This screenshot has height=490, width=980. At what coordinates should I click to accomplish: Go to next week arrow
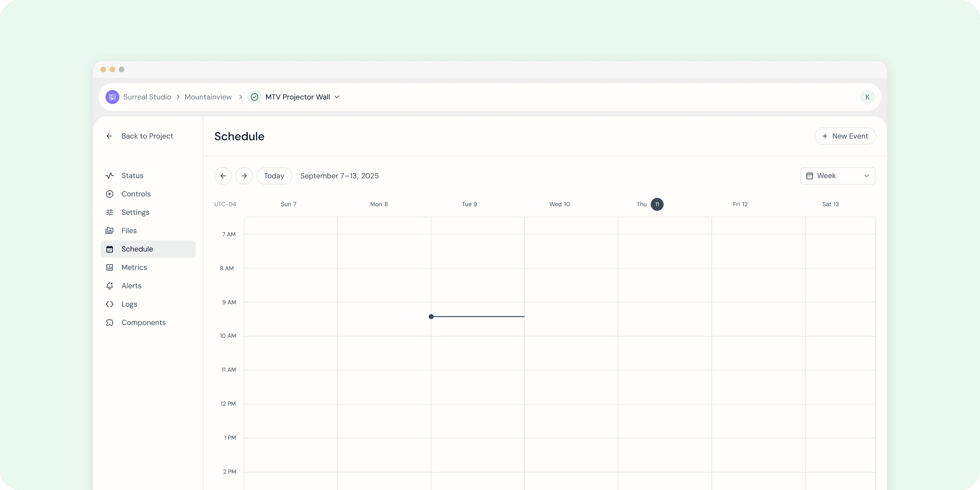pos(244,176)
